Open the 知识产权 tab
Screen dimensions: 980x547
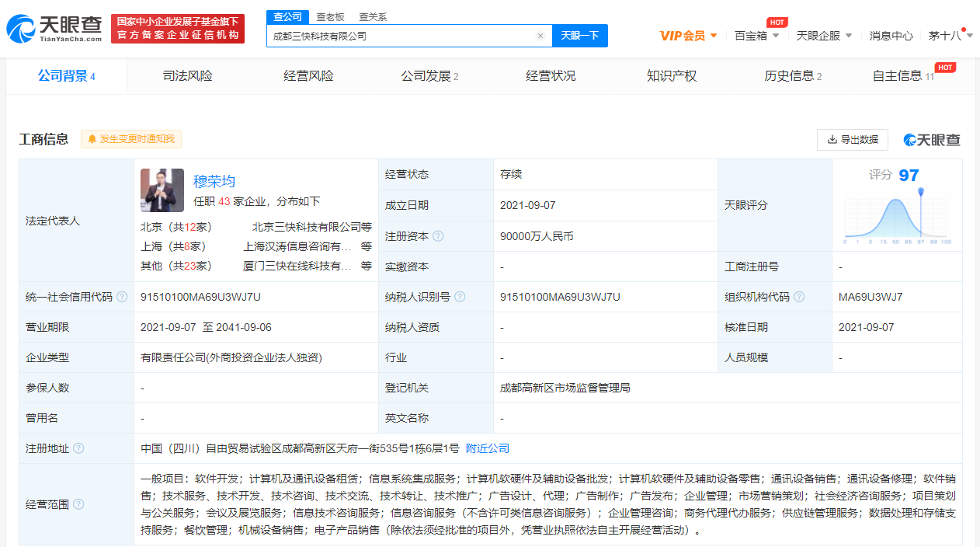click(672, 76)
